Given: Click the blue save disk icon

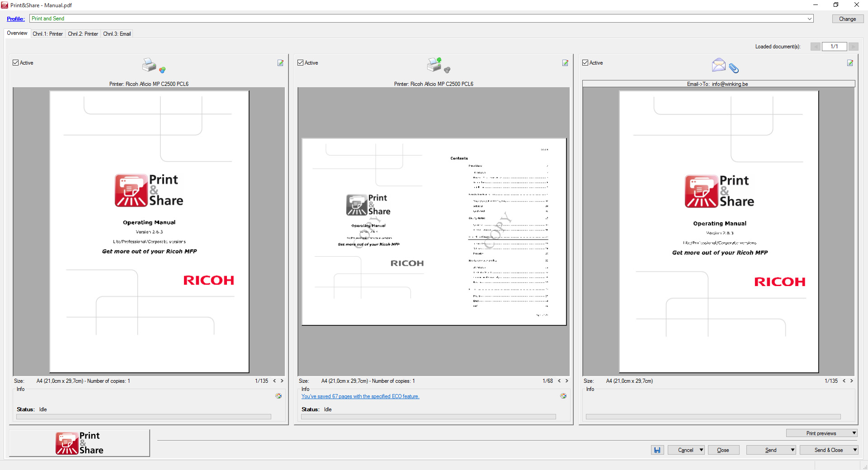Looking at the screenshot, I should (657, 450).
